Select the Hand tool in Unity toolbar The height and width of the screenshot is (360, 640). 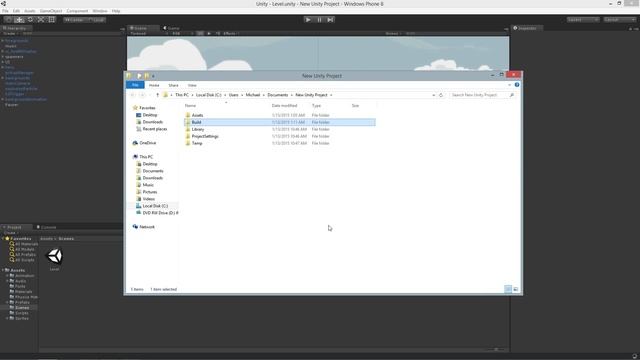tap(8, 20)
